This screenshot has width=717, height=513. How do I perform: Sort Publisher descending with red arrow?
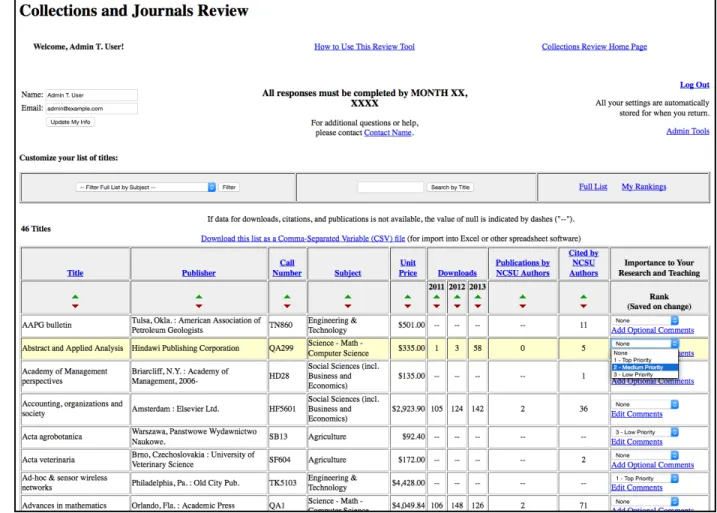tap(198, 306)
